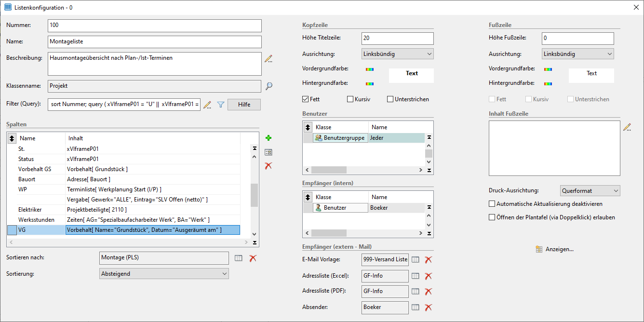
Task: Remove the Absender entry
Action: pyautogui.click(x=428, y=308)
